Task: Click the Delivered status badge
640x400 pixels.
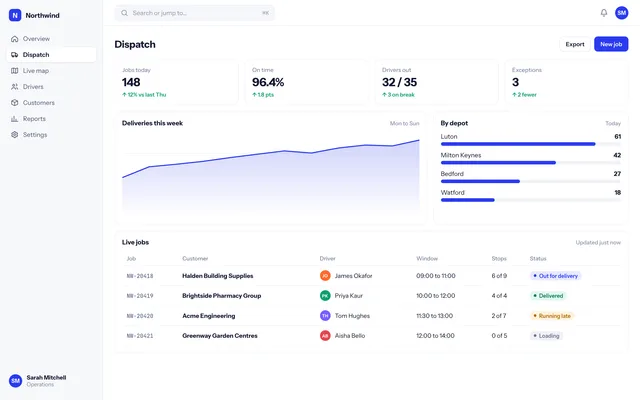Action: (x=548, y=296)
